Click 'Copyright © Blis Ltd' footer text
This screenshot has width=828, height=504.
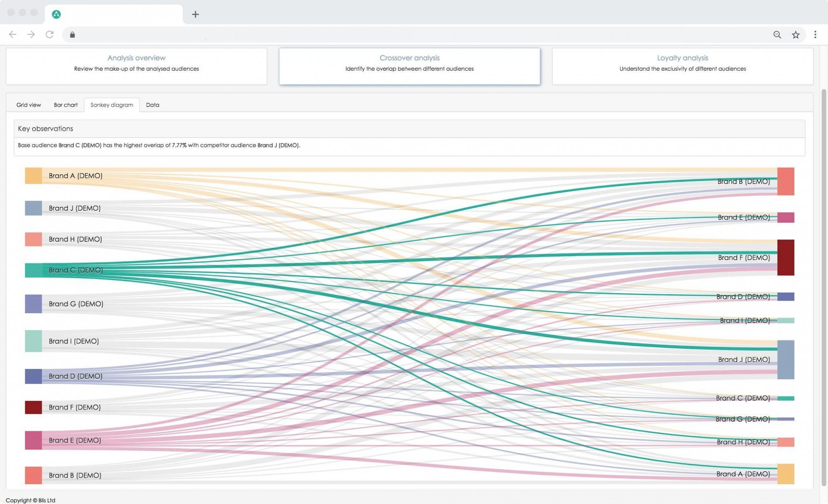30,500
